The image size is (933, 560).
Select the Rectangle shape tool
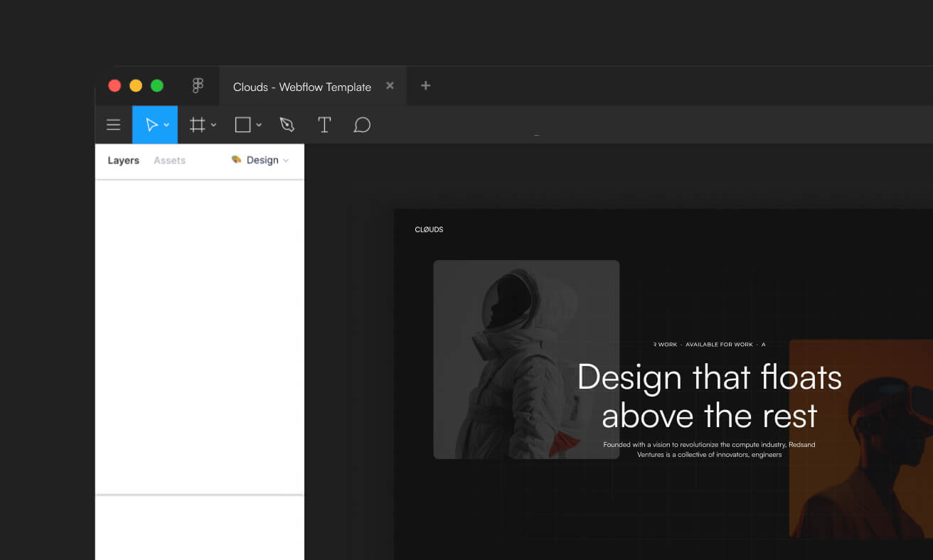(x=242, y=125)
